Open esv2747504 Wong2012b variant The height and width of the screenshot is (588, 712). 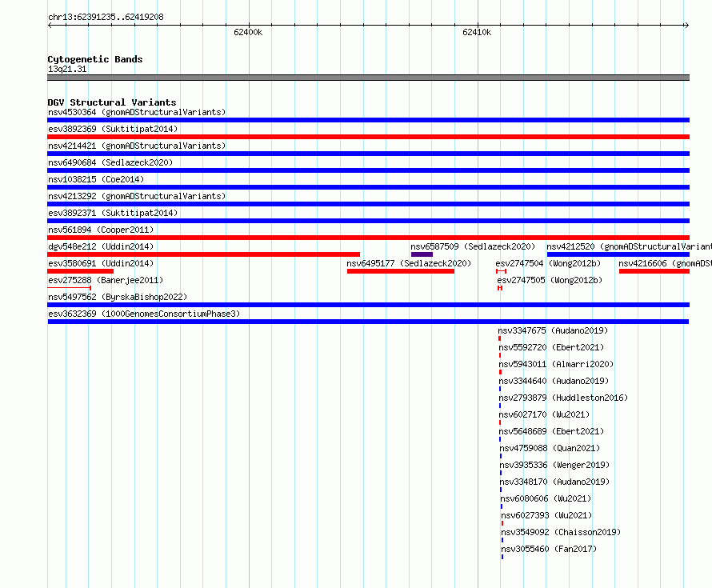[548, 263]
